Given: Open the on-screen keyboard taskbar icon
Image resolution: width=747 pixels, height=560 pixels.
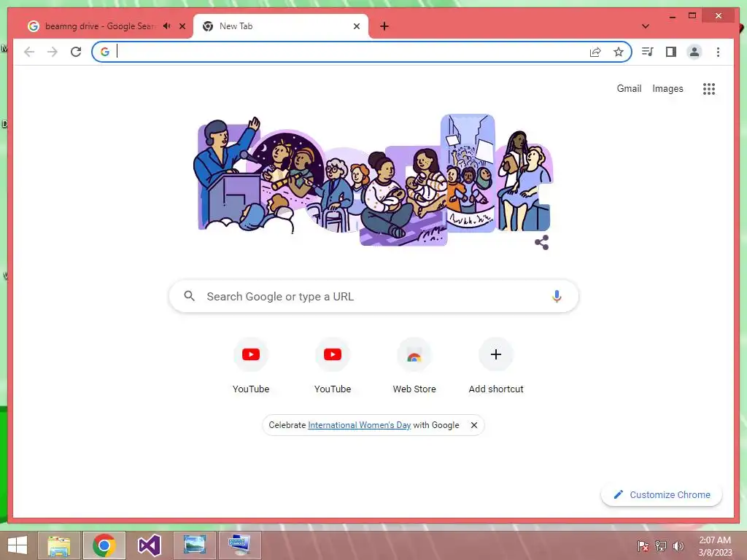Looking at the screenshot, I should click(239, 545).
